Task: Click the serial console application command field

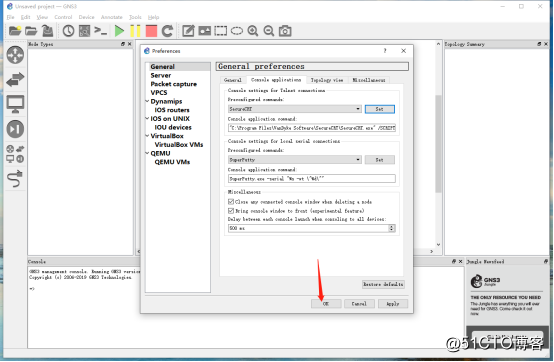Action: (x=312, y=179)
